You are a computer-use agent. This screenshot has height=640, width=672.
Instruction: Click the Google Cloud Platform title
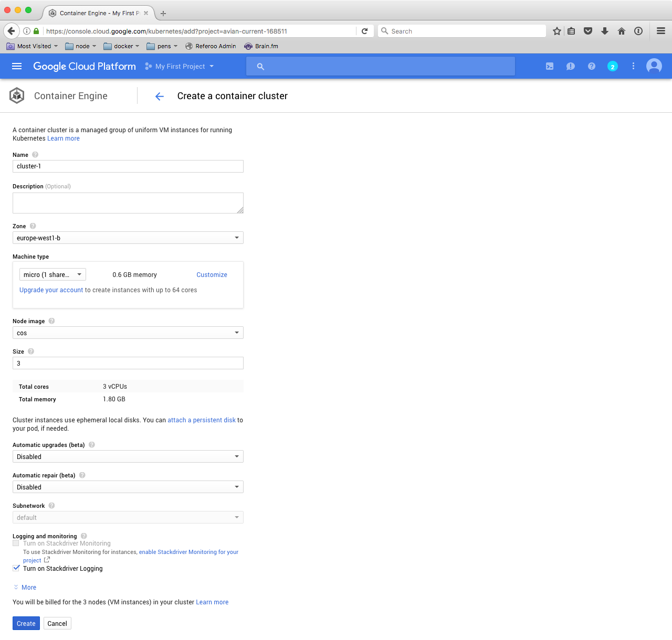pos(85,66)
